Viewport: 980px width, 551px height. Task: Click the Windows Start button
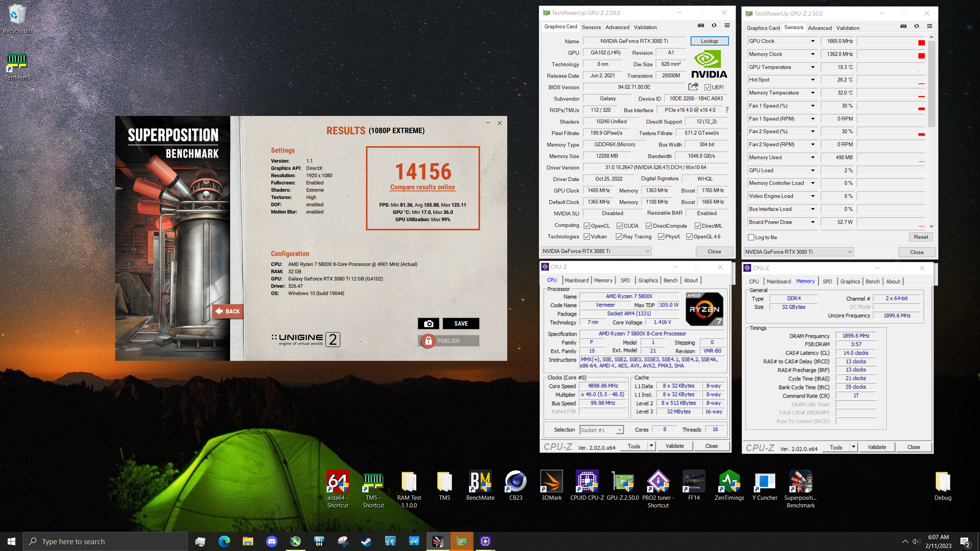tap(11, 541)
